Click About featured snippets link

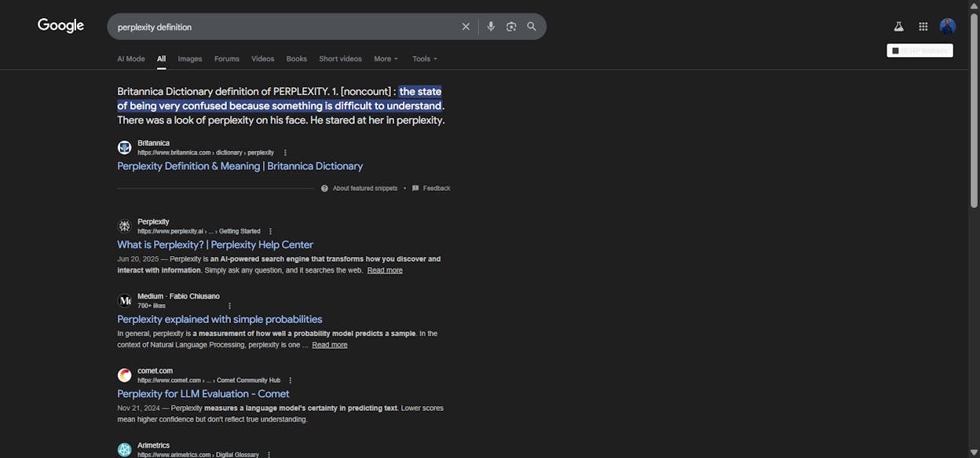pos(365,189)
